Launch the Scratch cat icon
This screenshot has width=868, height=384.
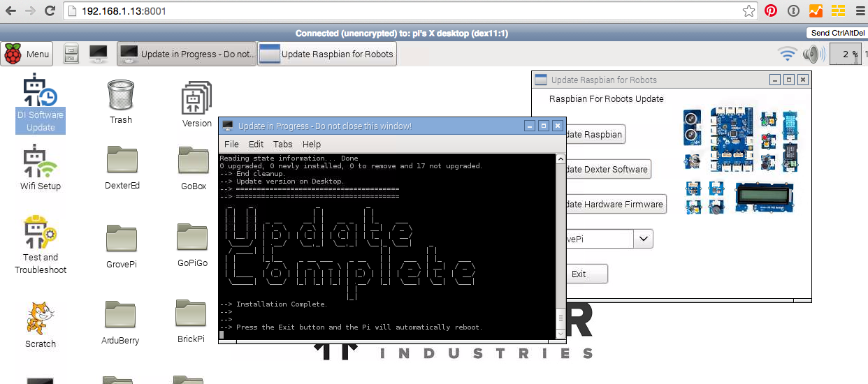[41, 325]
